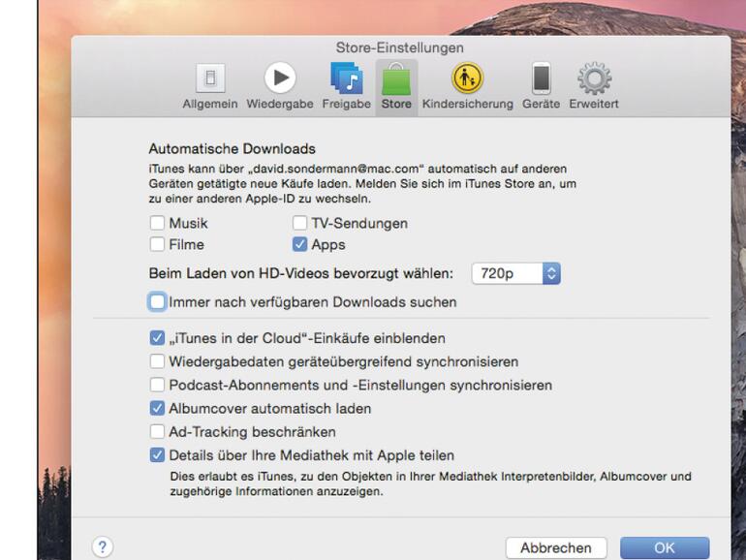Click the Abbrechen button
Viewport: 746px width, 560px height.
556,547
